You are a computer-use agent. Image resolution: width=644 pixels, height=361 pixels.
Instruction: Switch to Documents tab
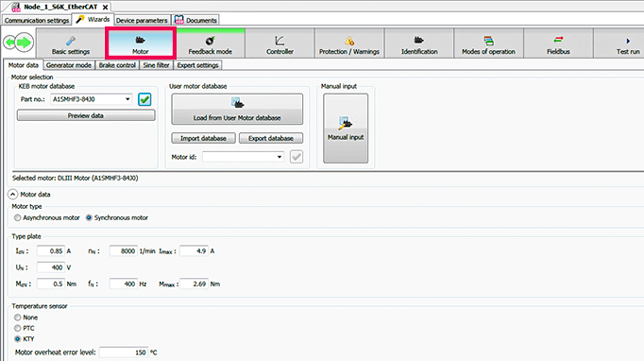[195, 20]
